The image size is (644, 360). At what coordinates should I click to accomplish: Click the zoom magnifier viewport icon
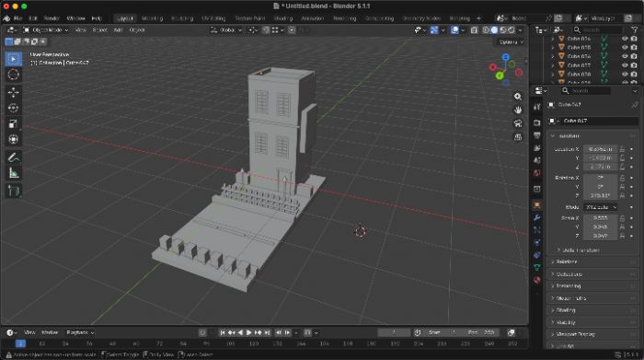(x=518, y=96)
